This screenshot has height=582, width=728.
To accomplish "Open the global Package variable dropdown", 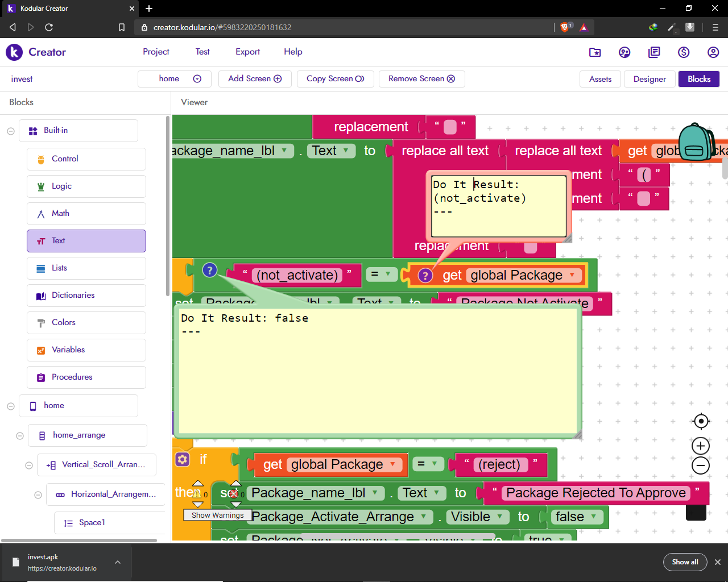I will 572,275.
